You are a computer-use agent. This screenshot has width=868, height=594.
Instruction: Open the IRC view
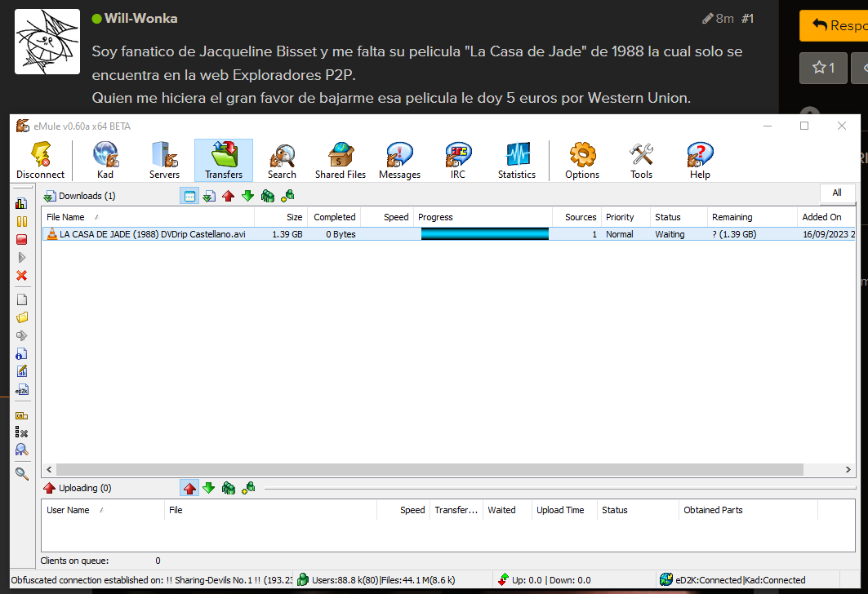458,161
